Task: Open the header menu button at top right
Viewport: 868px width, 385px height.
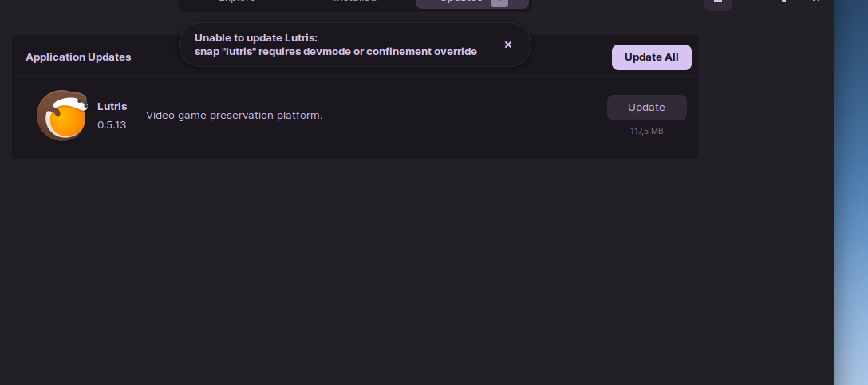Action: tap(717, 3)
